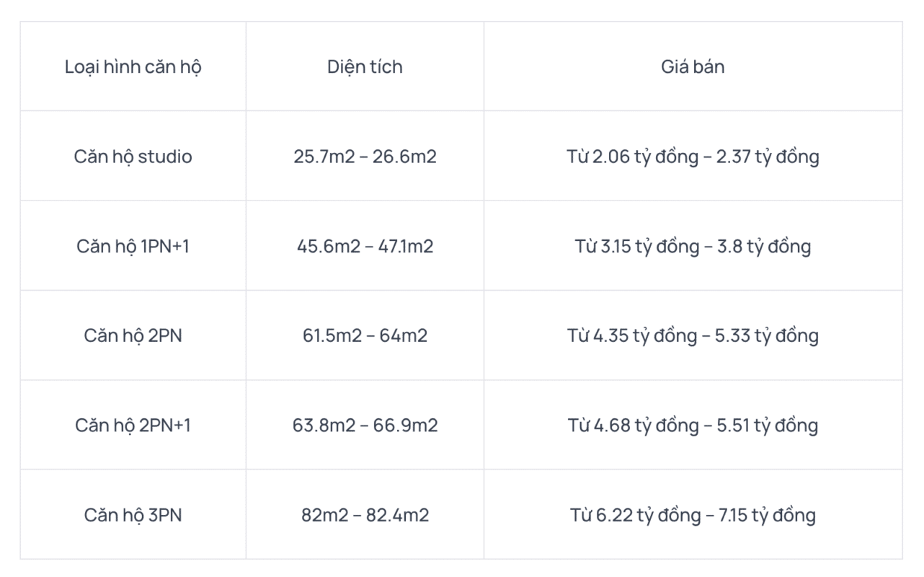The height and width of the screenshot is (577, 924).
Task: Select the 'Căn hộ 2PN+1' cell
Action: (133, 426)
